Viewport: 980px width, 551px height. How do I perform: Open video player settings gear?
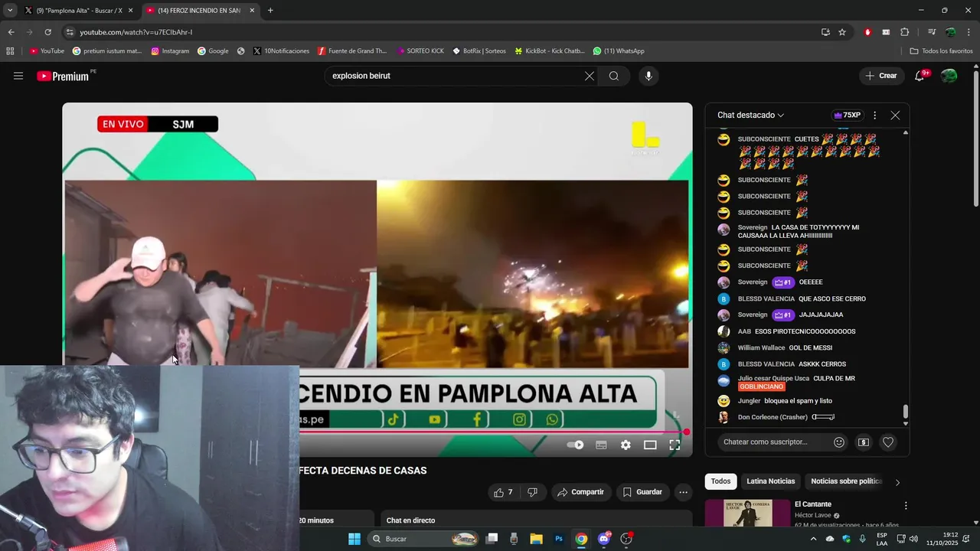(x=626, y=445)
